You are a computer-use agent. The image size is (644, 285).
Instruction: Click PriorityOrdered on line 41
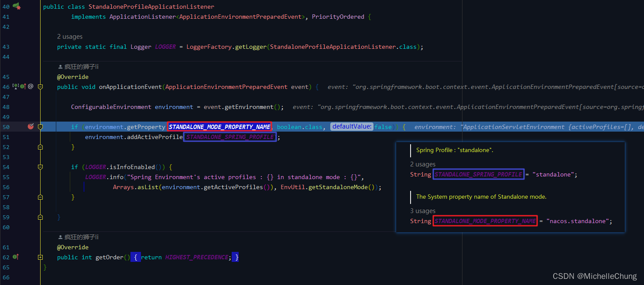tap(338, 17)
